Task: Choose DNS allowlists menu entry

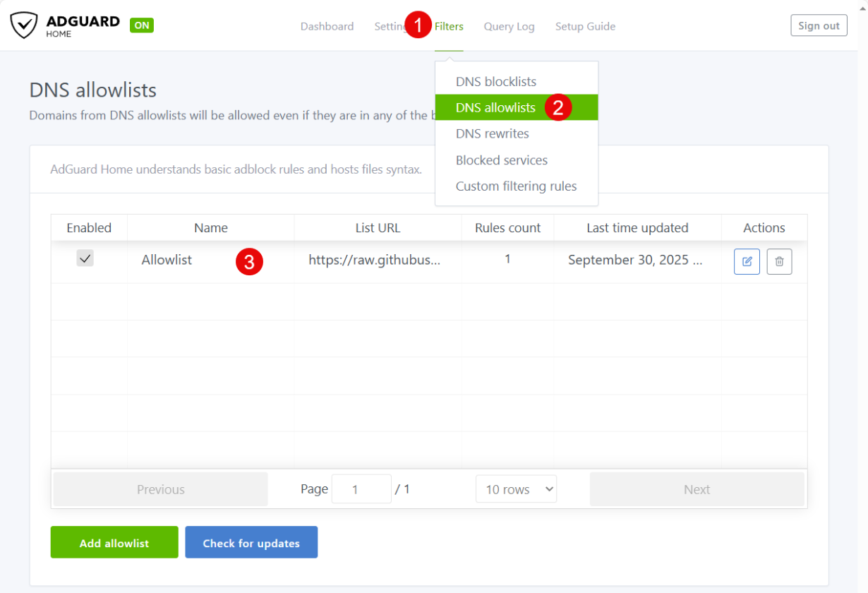Action: click(495, 108)
